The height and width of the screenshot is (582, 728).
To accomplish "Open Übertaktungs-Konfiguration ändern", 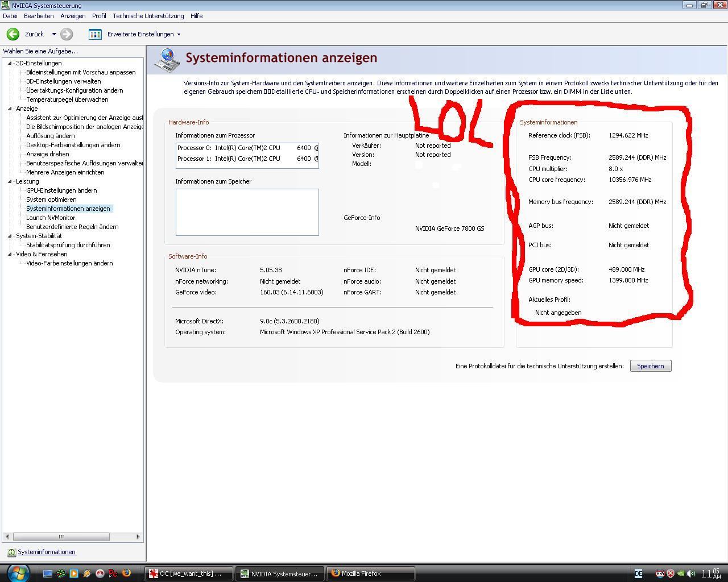I will pyautogui.click(x=75, y=90).
